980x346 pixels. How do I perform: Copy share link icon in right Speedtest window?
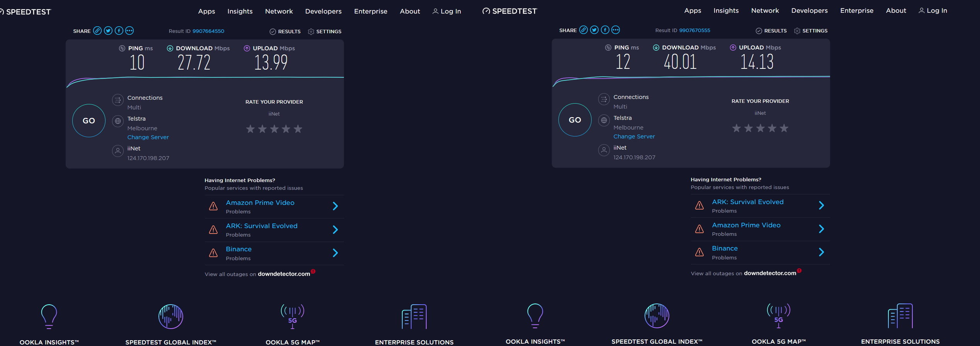click(584, 30)
